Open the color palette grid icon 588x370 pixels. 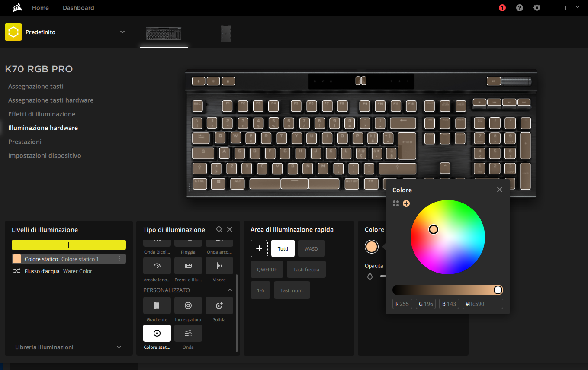[x=395, y=203]
